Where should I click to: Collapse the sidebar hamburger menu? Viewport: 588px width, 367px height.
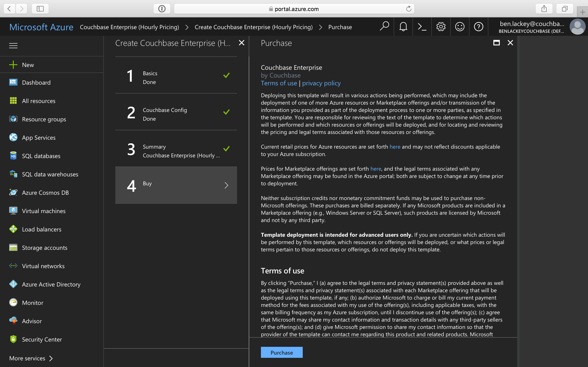13,45
